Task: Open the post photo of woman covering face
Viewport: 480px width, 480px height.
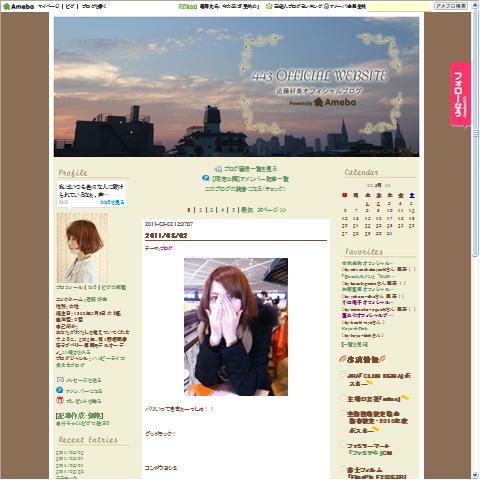Action: 236,327
